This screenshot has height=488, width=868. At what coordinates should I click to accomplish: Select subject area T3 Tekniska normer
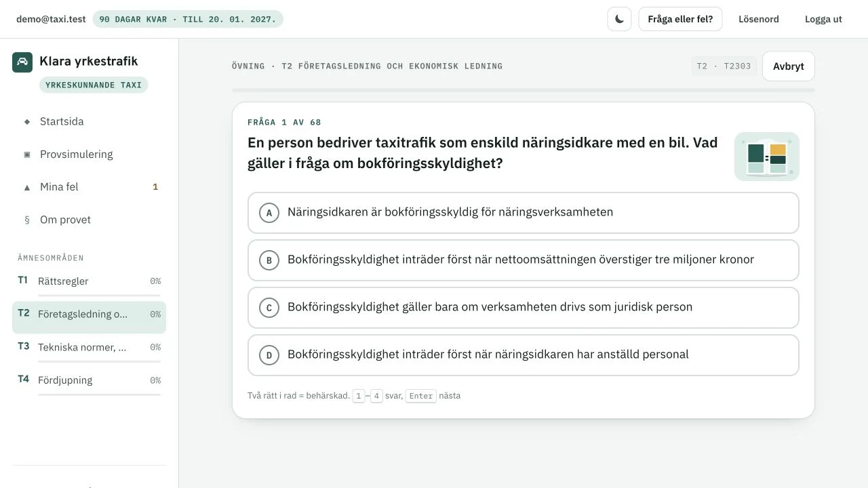coord(89,350)
